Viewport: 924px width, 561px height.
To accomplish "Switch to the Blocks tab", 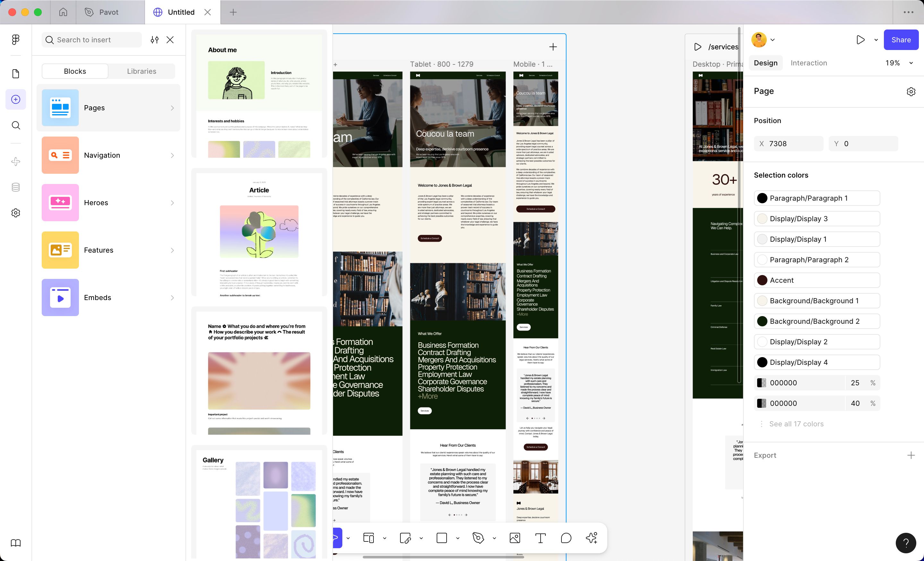I will click(x=75, y=71).
